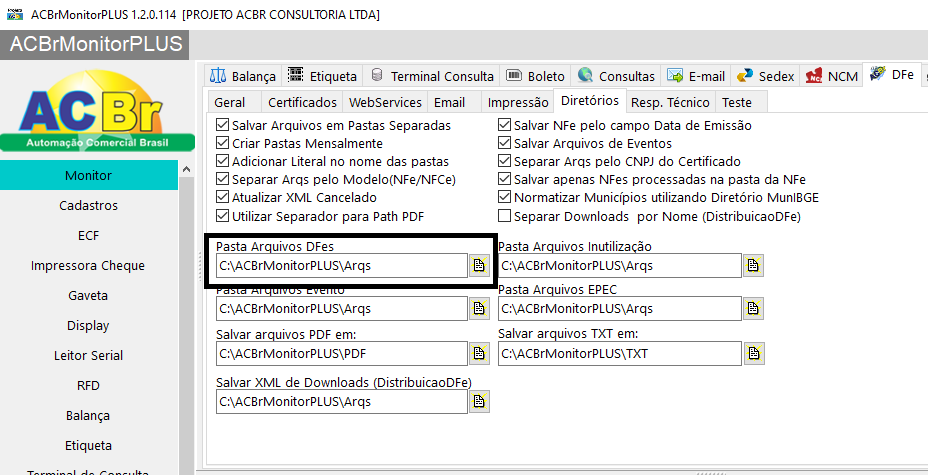
Task: Click the ACBrMonitorPLUS header label
Action: pos(95,44)
